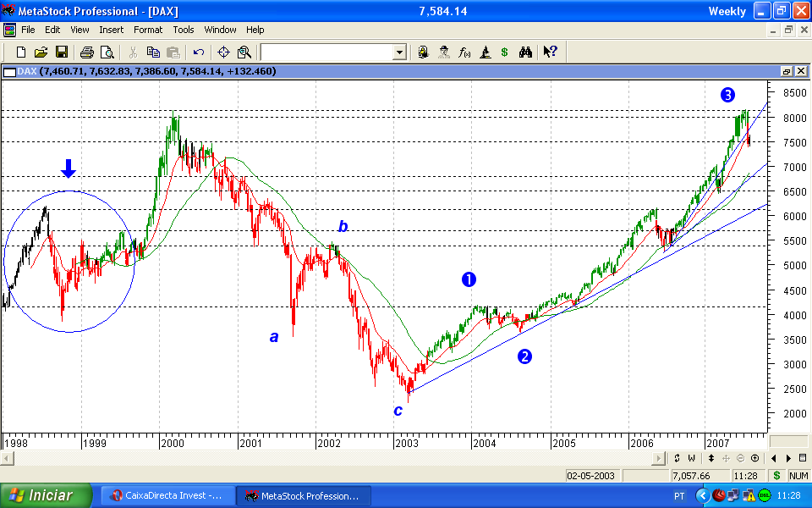Click the PT language indicator in taskbar

(x=679, y=496)
